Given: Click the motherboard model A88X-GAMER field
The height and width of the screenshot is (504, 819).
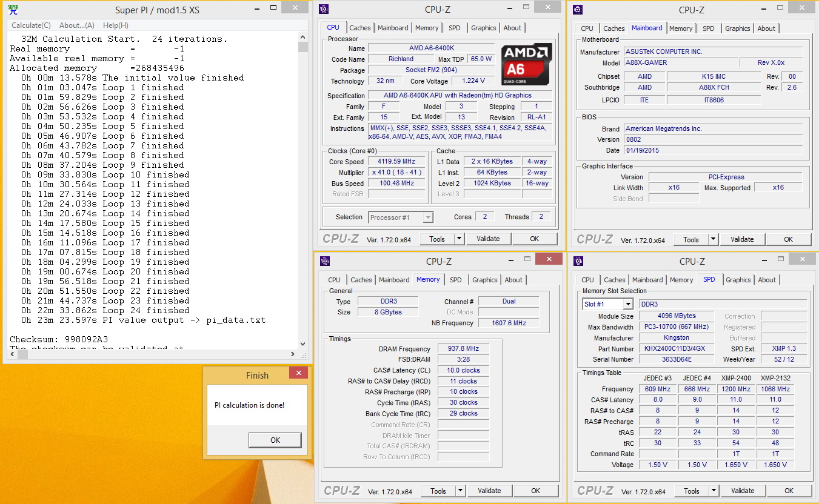Looking at the screenshot, I should [x=681, y=62].
